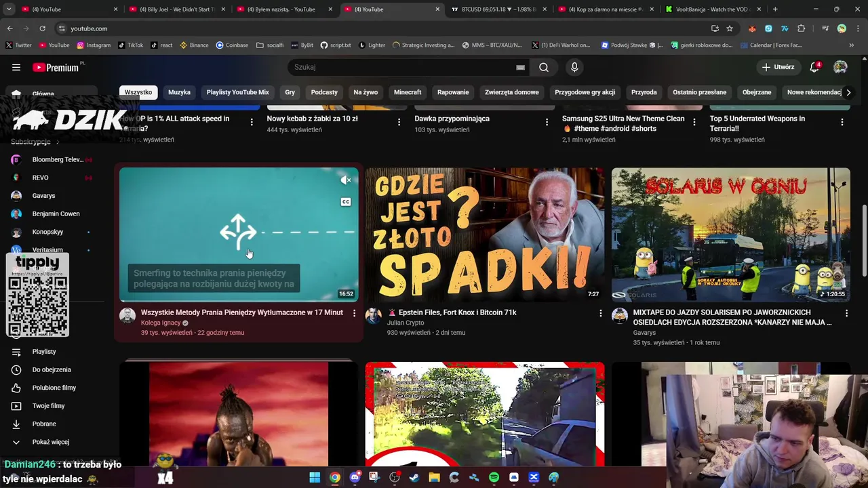Open Bloomberg Television subscription
This screenshot has height=488, width=868.
pyautogui.click(x=52, y=159)
